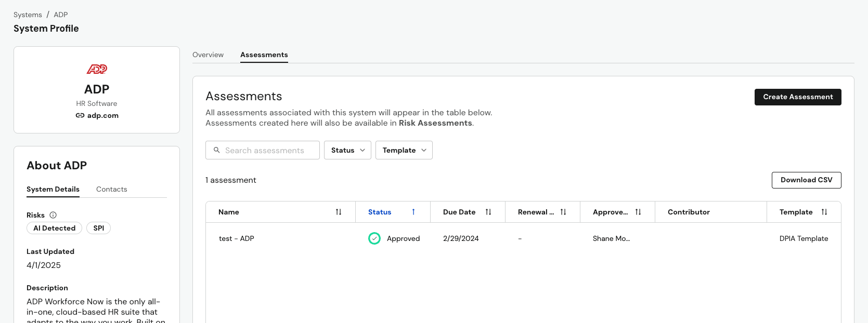Sort by Template column arrows
Screen dimensions: 868x323
pyautogui.click(x=824, y=212)
